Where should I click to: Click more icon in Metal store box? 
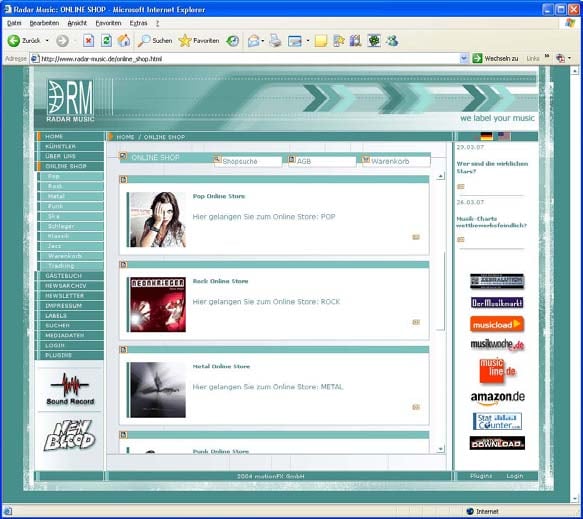pyautogui.click(x=416, y=407)
